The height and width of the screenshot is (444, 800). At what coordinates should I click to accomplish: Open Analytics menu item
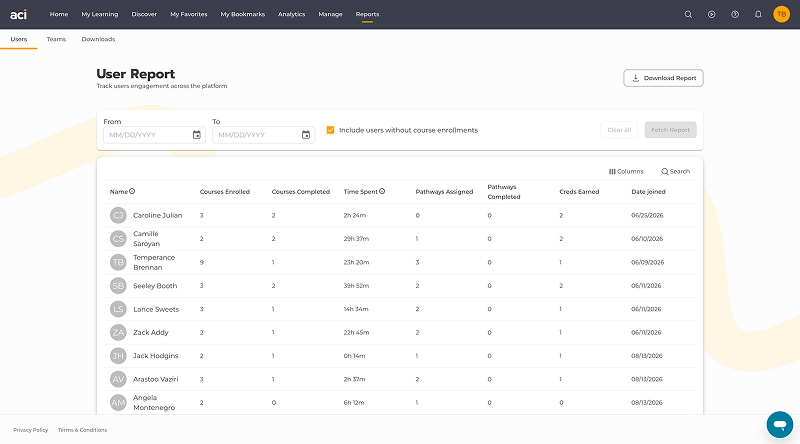point(291,14)
